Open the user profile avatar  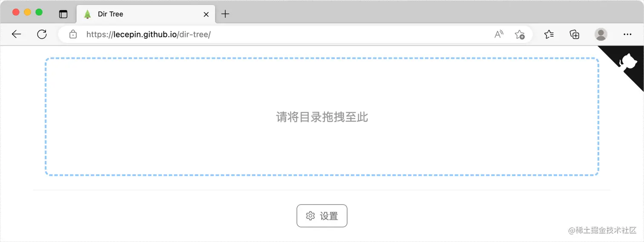601,34
